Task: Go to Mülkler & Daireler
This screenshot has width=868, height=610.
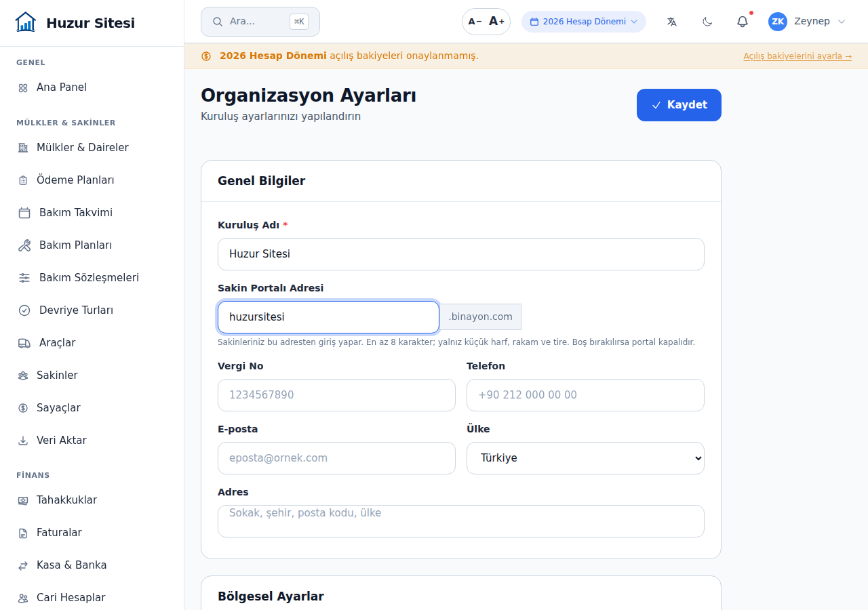Action: click(92, 148)
